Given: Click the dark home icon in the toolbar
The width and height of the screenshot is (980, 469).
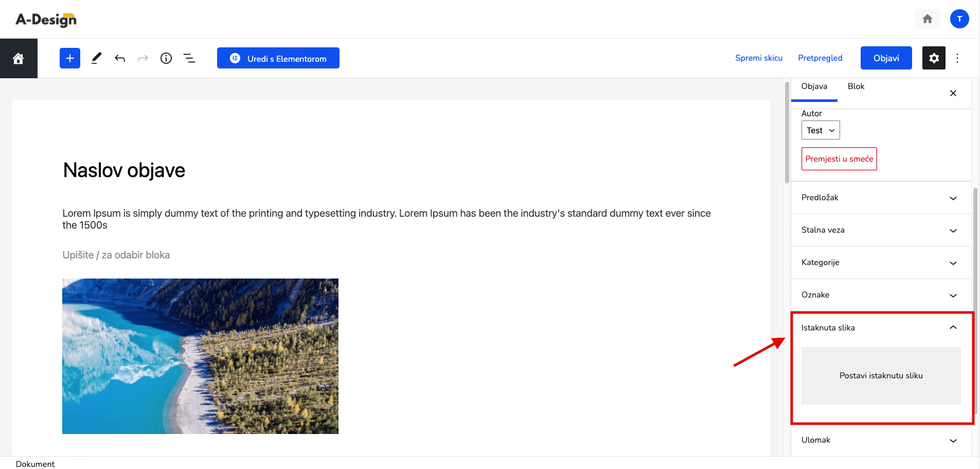Looking at the screenshot, I should [19, 59].
